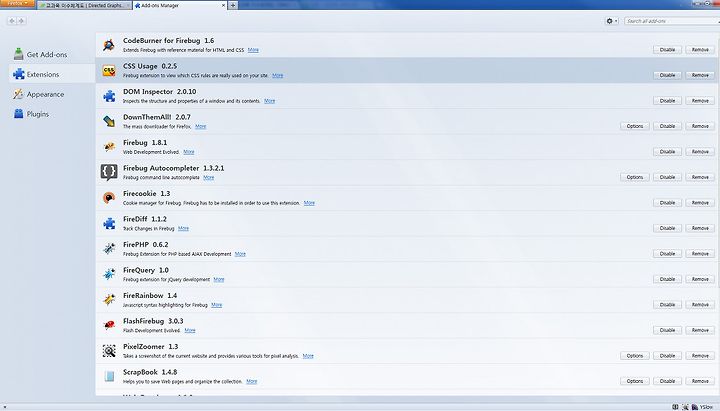Remove FirePHP
720x411 pixels.
tap(700, 253)
